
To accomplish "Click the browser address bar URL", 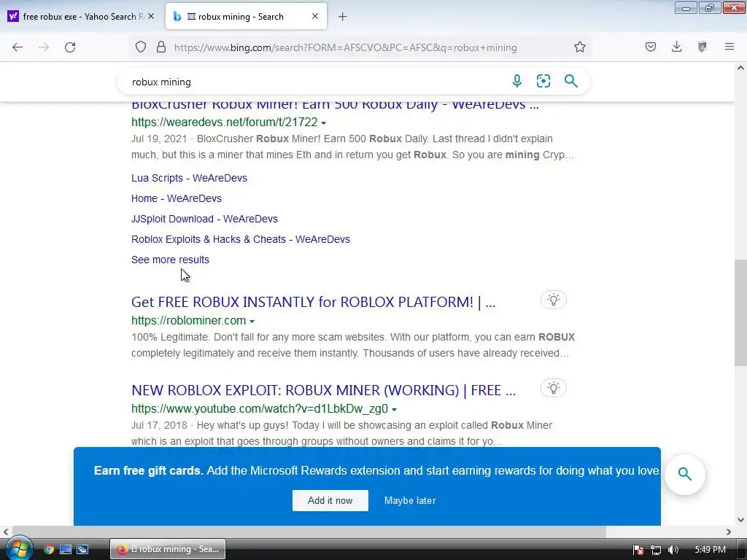I will pos(345,47).
